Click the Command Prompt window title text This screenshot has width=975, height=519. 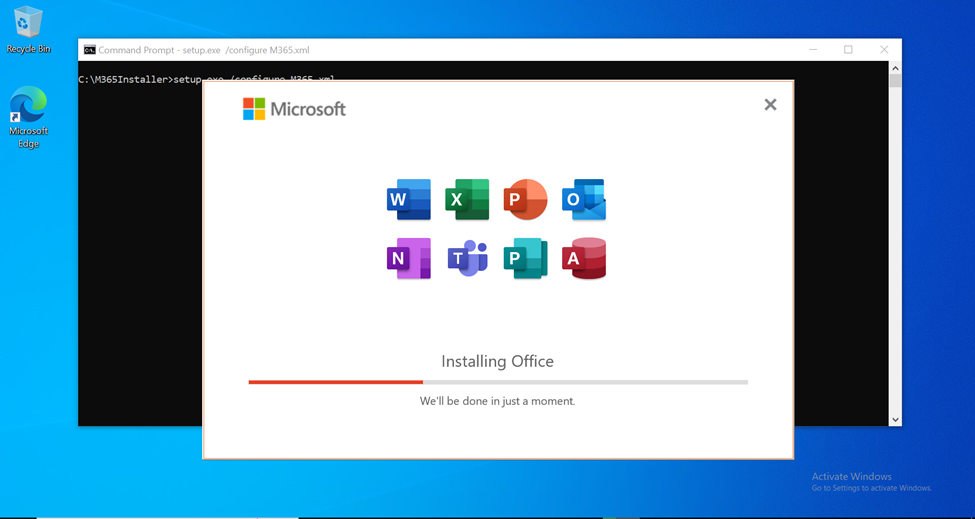(204, 50)
